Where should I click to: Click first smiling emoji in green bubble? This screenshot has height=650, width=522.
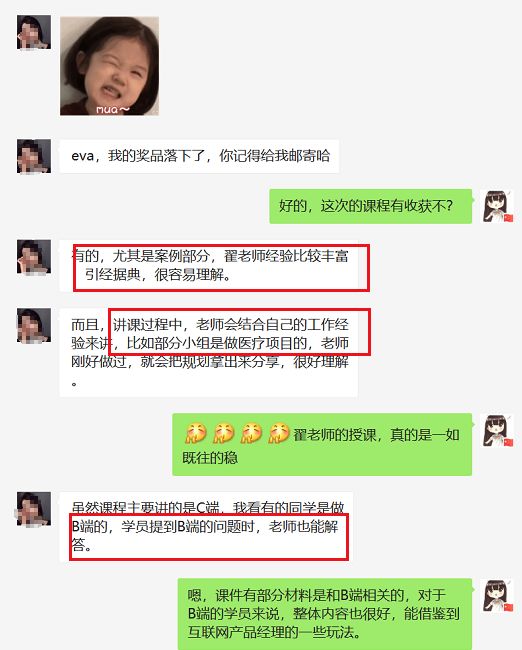(195, 434)
